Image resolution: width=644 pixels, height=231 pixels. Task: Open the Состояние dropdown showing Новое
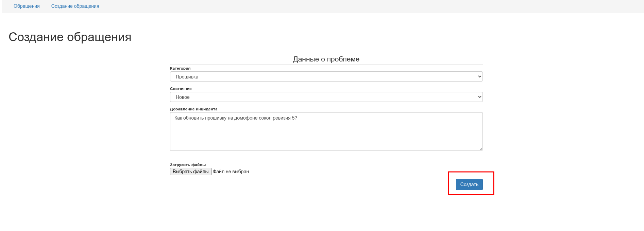point(326,97)
